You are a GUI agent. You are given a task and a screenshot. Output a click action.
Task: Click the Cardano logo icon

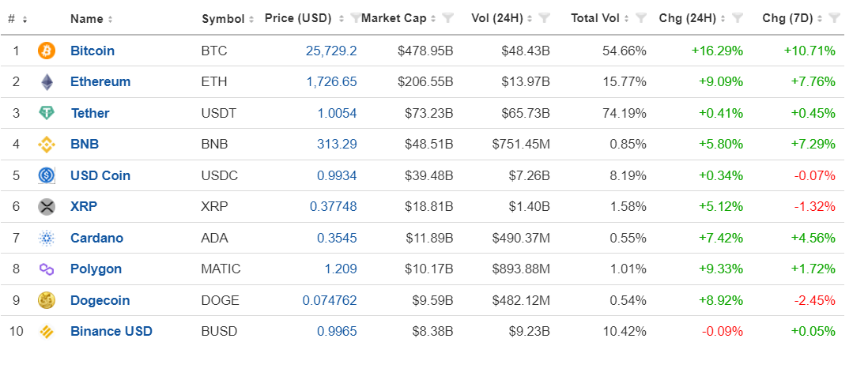pos(47,238)
